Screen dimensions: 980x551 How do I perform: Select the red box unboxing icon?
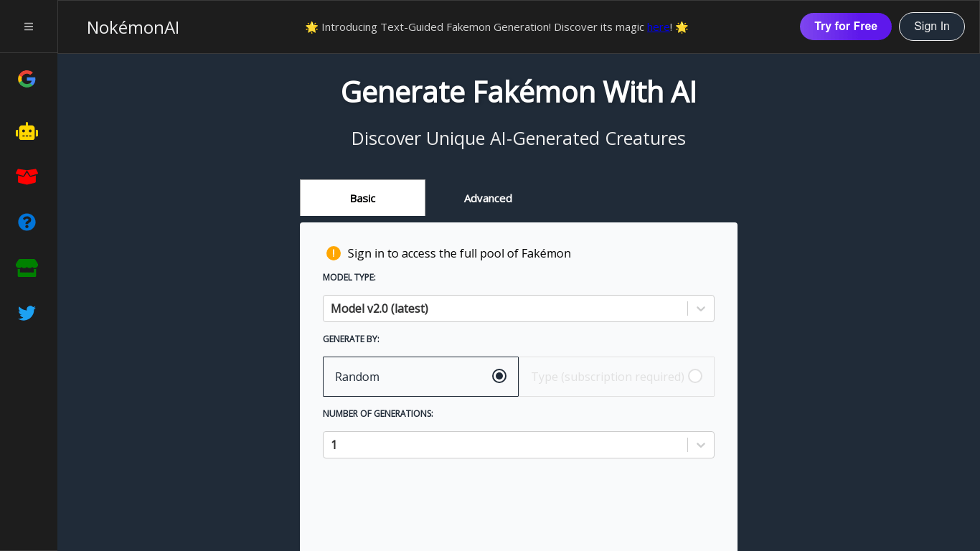(27, 176)
